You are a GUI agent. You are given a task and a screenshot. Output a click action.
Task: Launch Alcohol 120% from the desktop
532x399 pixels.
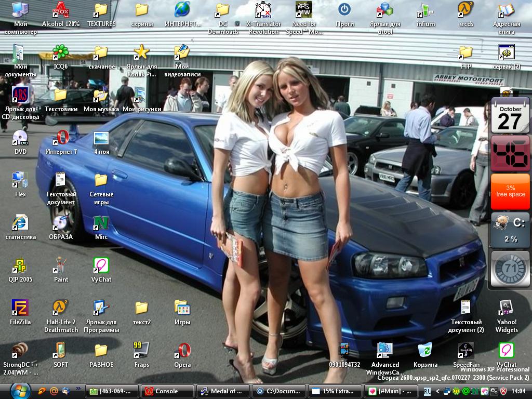(61, 10)
